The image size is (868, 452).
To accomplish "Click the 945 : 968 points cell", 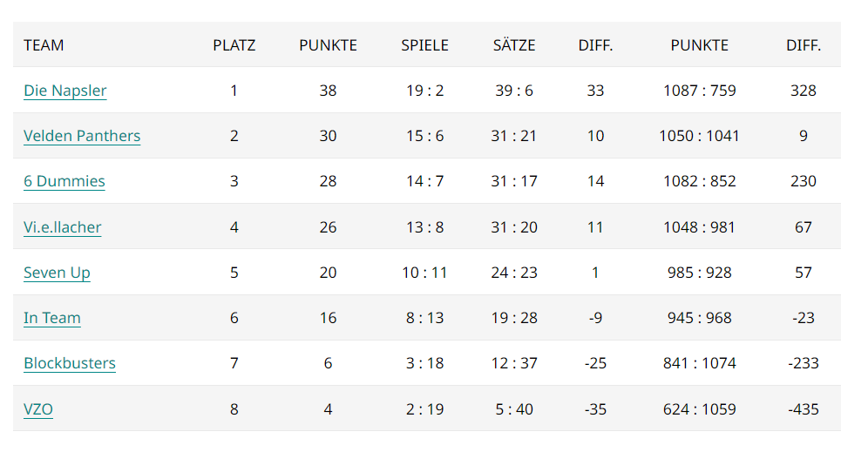I will [700, 318].
